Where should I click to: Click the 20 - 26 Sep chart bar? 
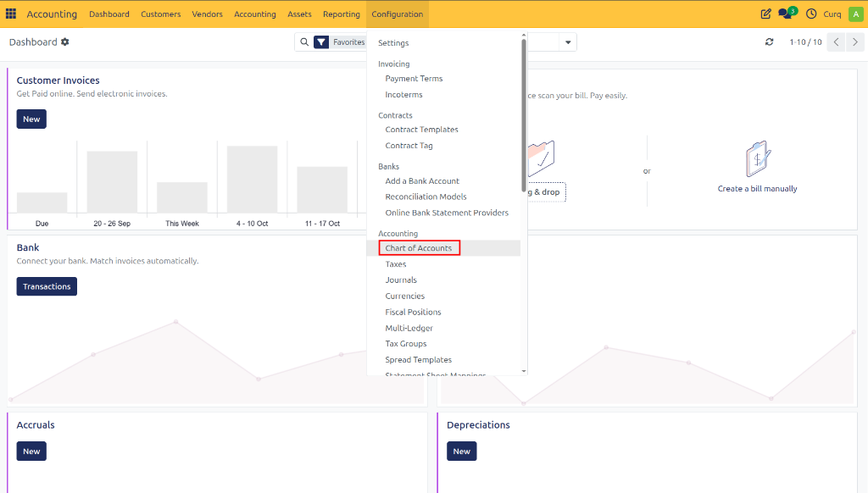(x=112, y=182)
